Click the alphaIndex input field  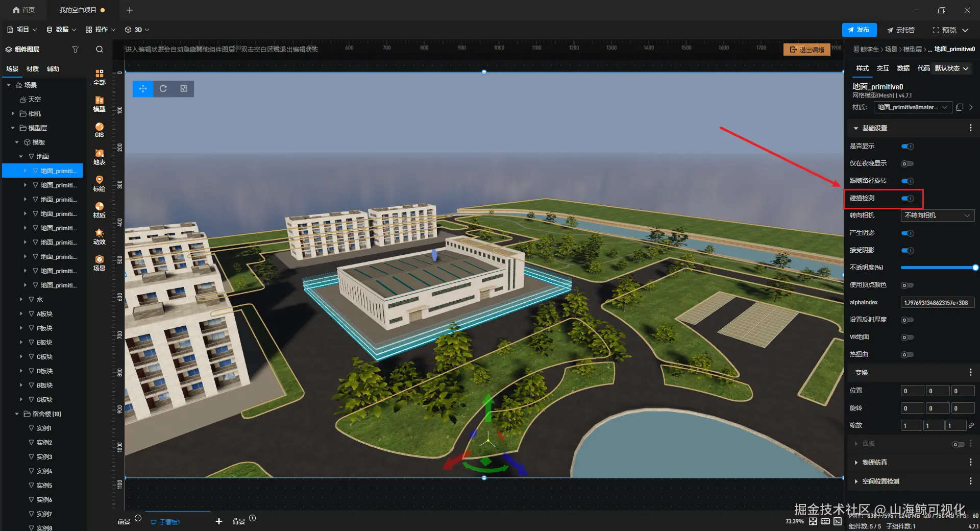(937, 303)
